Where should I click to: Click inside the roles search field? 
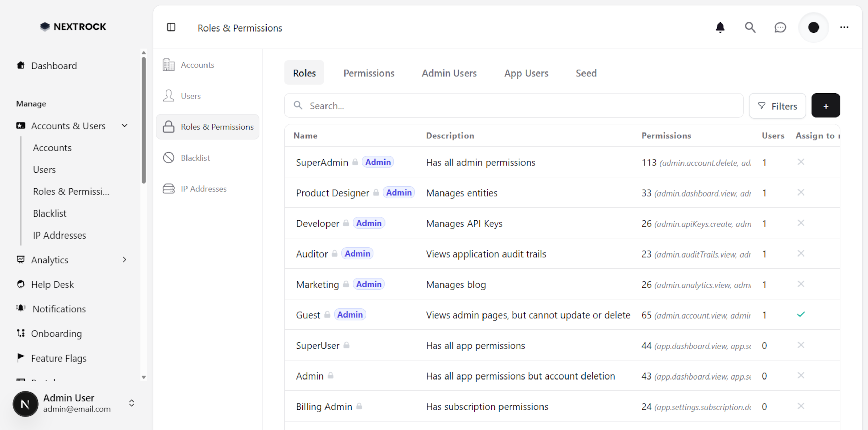pyautogui.click(x=407, y=105)
